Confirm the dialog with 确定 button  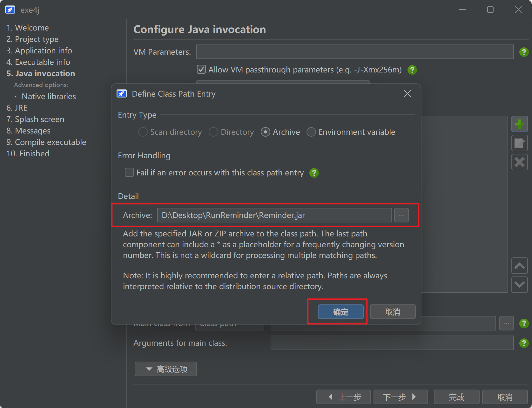click(x=340, y=312)
